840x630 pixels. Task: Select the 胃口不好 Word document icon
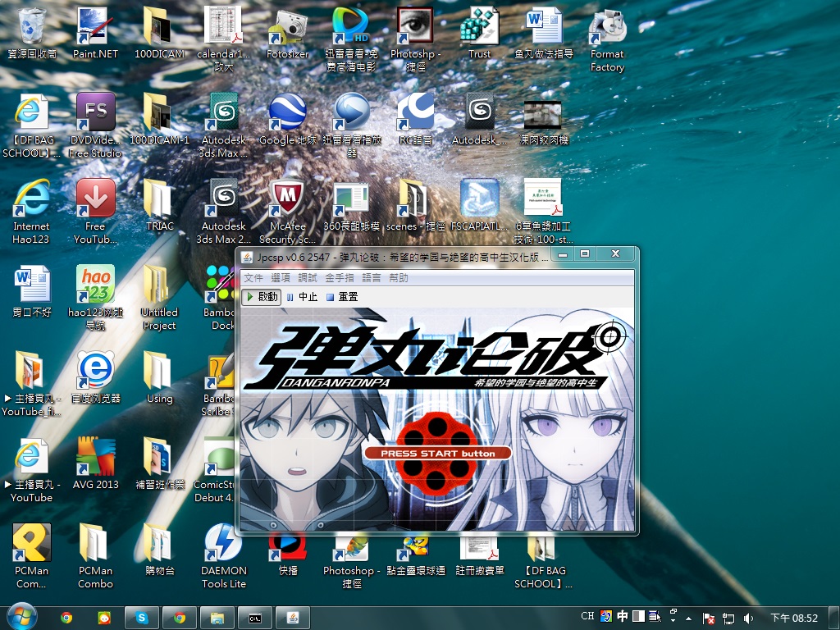tap(32, 293)
